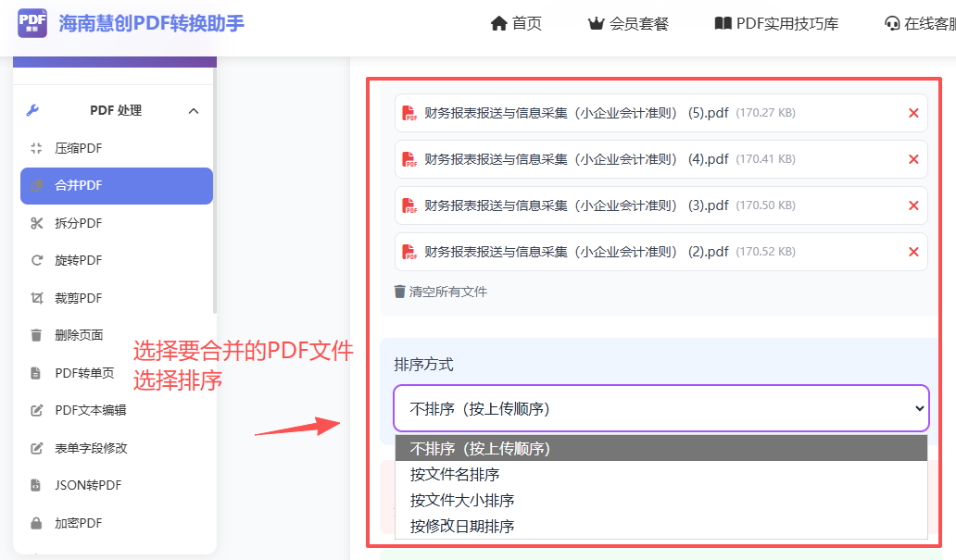
Task: Select 加密PDF in the sidebar
Action: tap(117, 523)
